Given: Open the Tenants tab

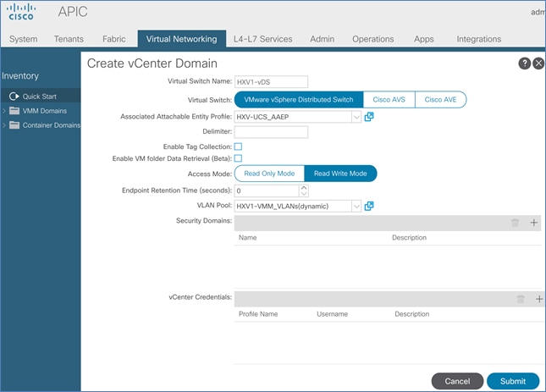Looking at the screenshot, I should pos(69,39).
